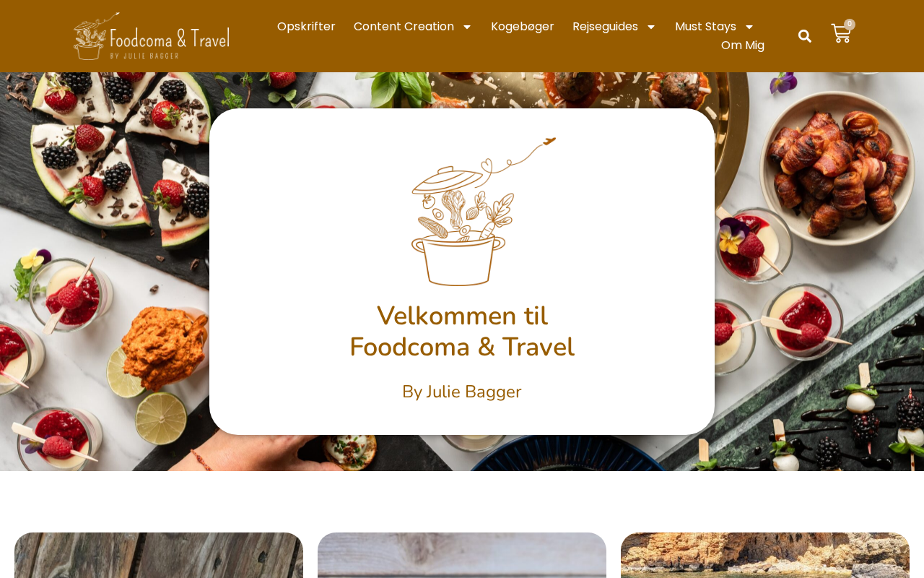Open the middle gray wood card thumbnail

[462, 555]
